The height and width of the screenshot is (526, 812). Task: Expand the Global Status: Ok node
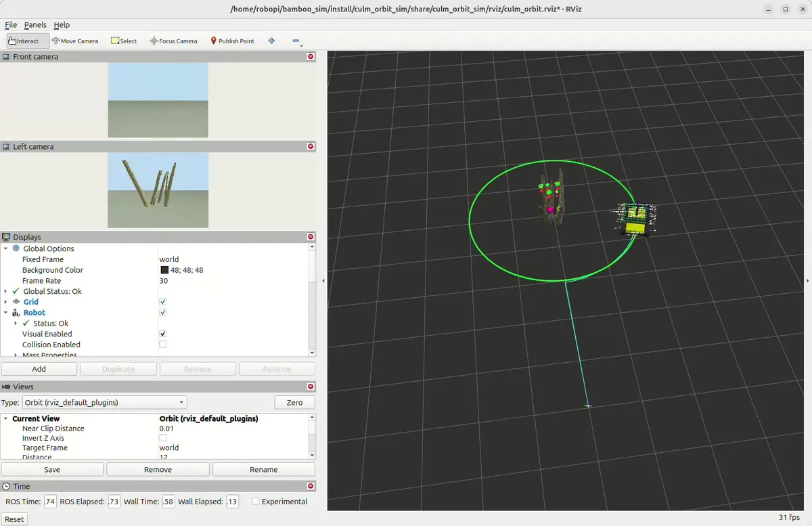click(6, 291)
